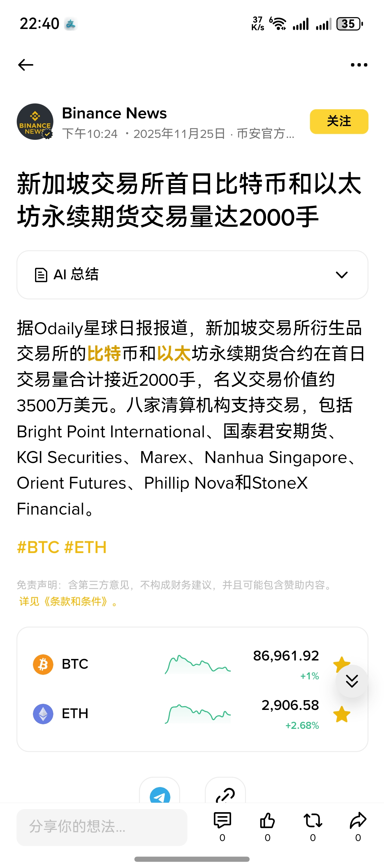Open the #BTC hashtag
Screen dimensions: 384x868
(38, 547)
